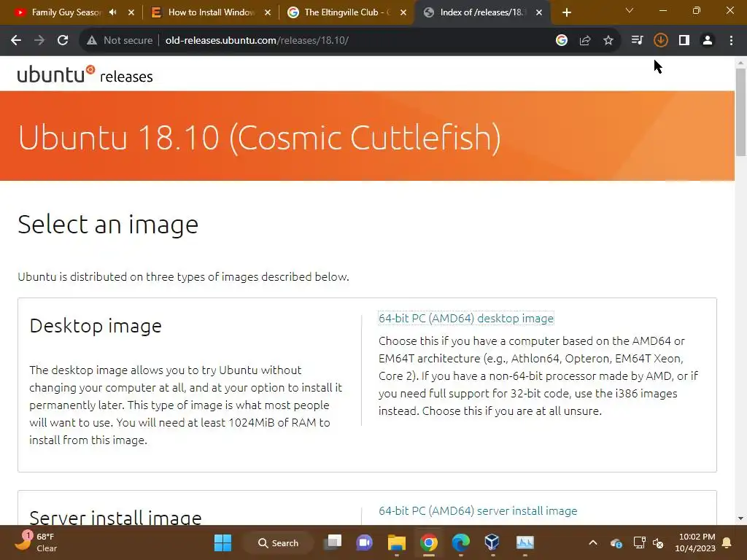Image resolution: width=747 pixels, height=560 pixels.
Task: Reload the current page
Action: 63,41
